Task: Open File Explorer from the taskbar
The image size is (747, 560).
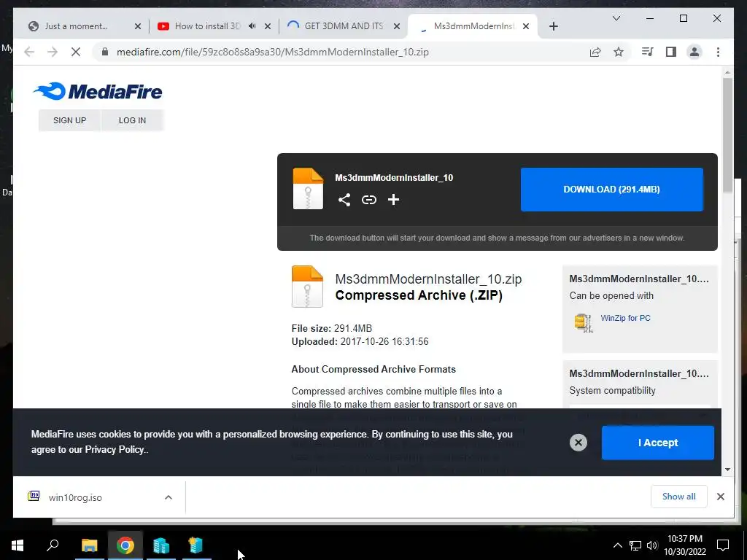Action: tap(89, 545)
